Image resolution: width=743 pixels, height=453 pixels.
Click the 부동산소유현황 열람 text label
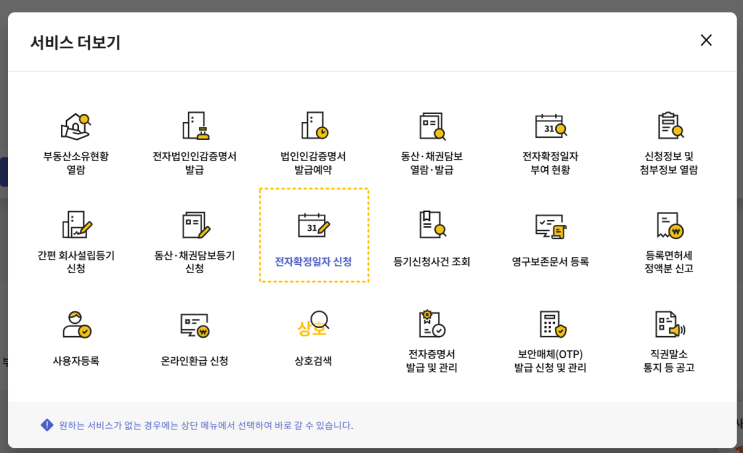(76, 163)
